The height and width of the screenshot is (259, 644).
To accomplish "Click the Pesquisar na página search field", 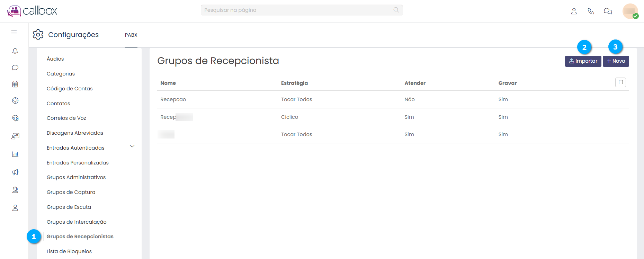I will coord(298,10).
